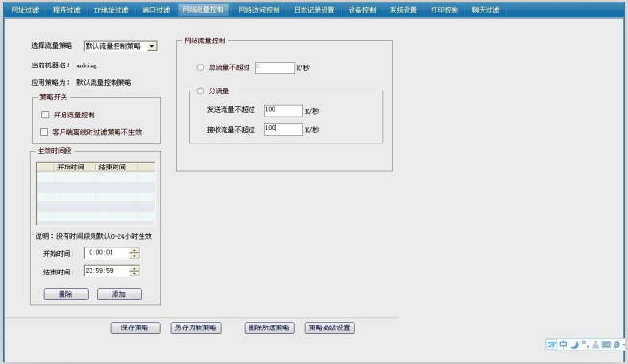Decrease the 结束时间 value with down arrow
Image resolution: width=628 pixels, height=364 pixels.
[134, 273]
